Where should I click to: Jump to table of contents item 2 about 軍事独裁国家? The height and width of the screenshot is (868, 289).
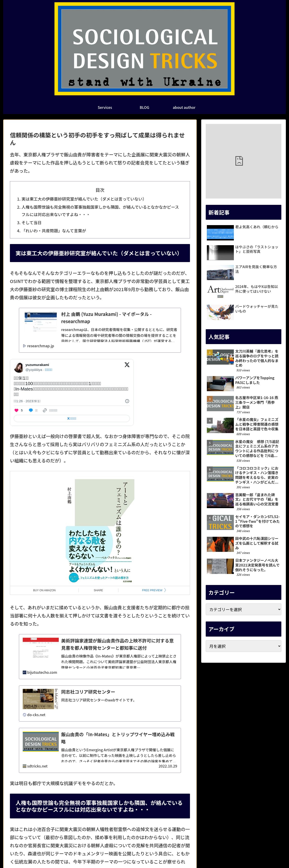coord(100,211)
